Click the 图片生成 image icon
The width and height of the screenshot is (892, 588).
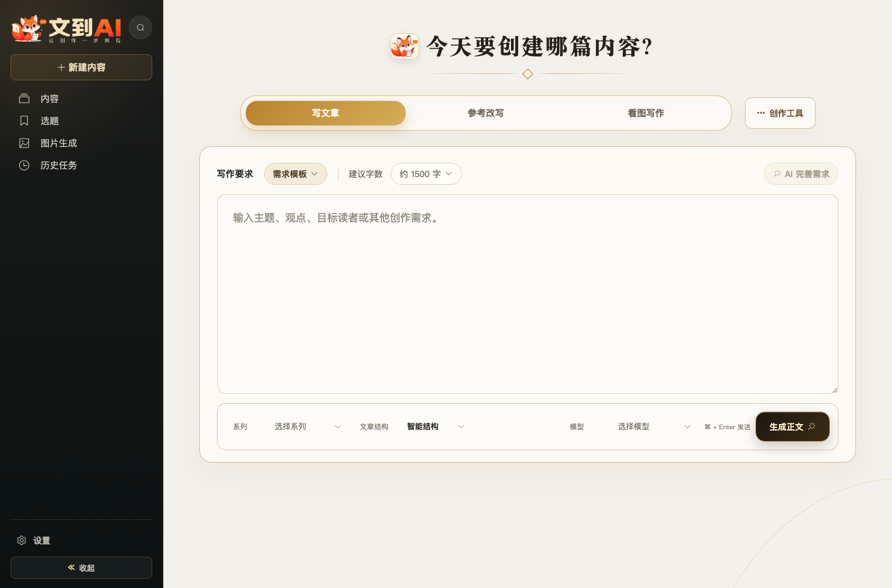click(x=24, y=143)
